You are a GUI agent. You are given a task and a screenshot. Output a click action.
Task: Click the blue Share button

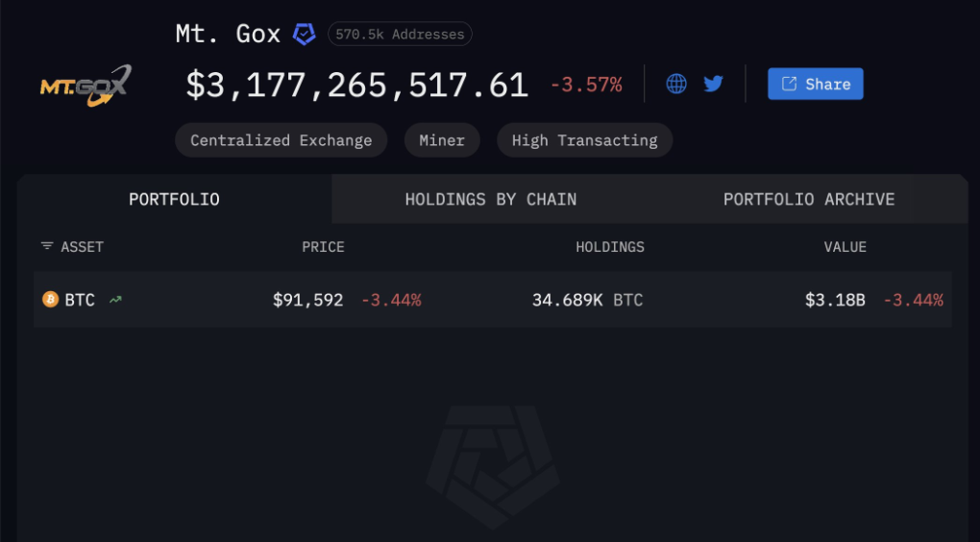tap(815, 84)
